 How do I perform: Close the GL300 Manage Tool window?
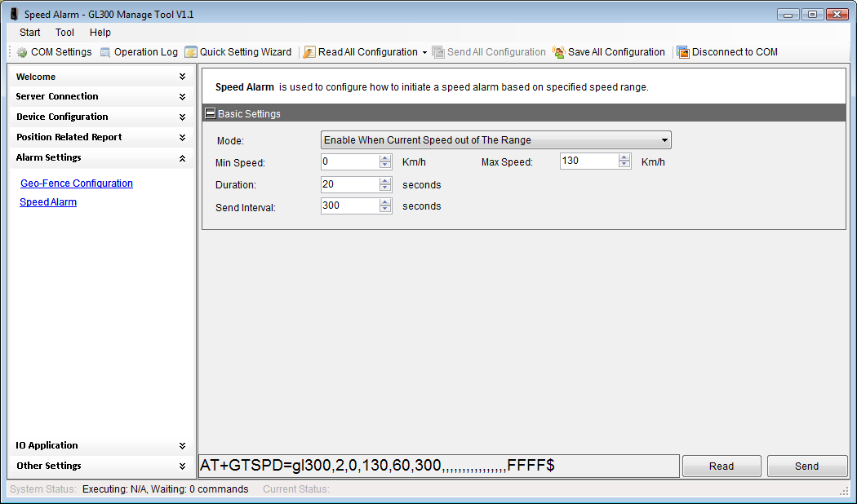[x=837, y=15]
